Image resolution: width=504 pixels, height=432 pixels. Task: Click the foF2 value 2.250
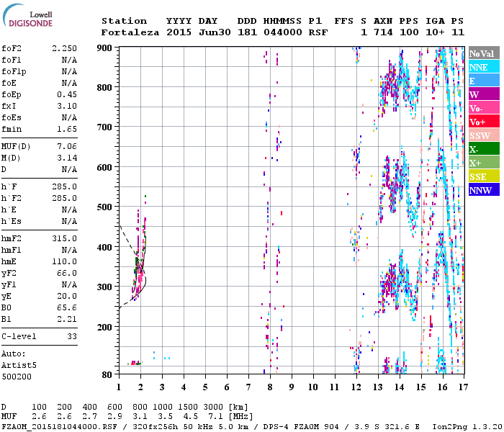(64, 48)
